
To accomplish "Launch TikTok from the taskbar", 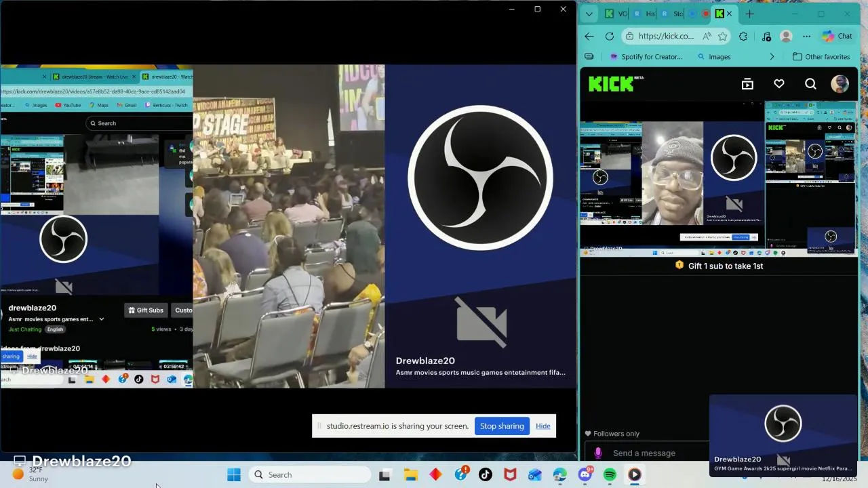I will pos(486,475).
